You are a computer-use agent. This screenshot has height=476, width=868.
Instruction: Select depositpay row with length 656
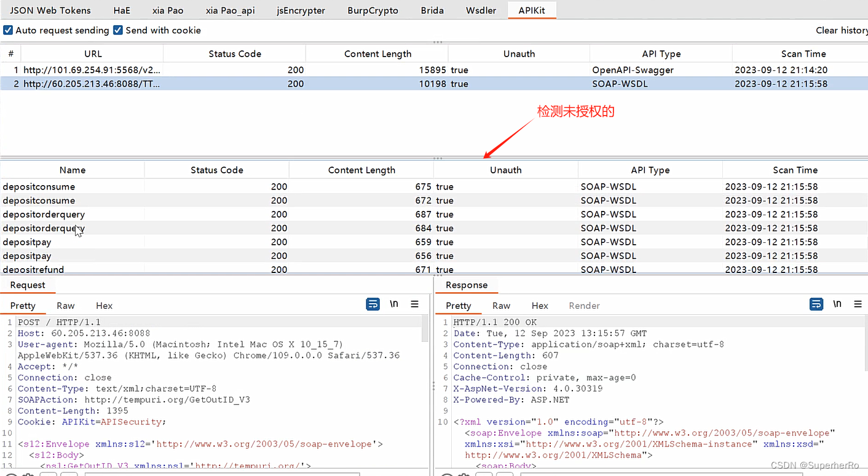434,256
